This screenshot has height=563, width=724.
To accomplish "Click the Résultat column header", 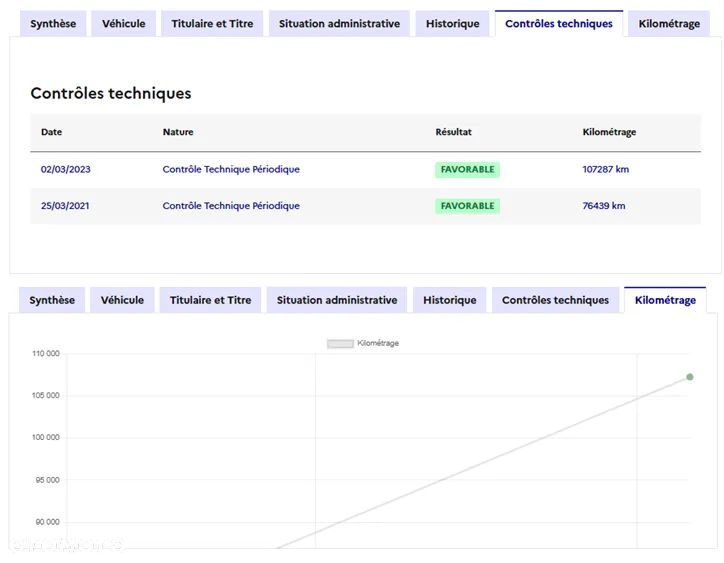I will pos(453,132).
